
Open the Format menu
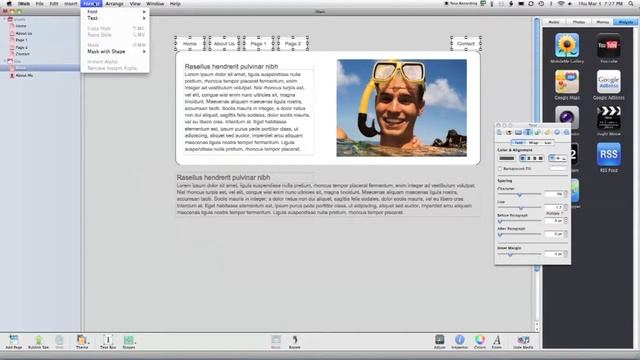click(x=91, y=4)
